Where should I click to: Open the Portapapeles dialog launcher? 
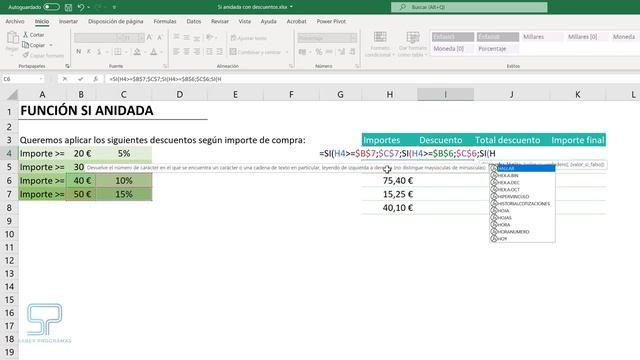click(67, 66)
